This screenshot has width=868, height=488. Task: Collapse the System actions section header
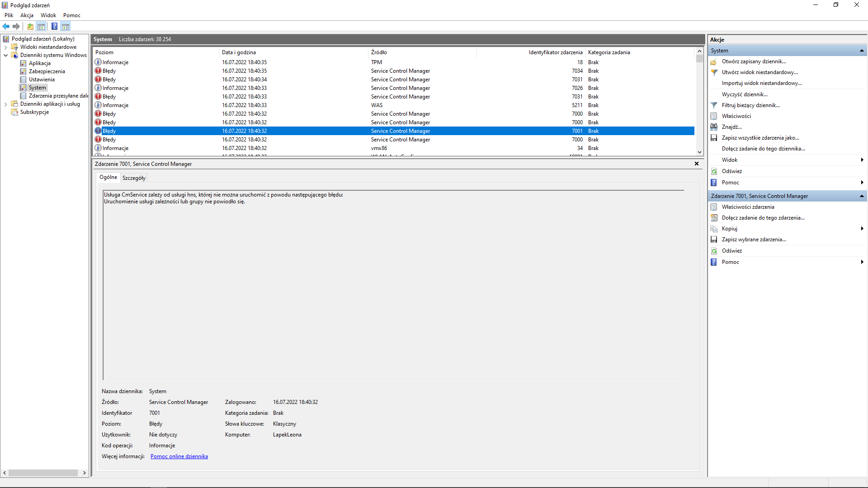pyautogui.click(x=862, y=51)
